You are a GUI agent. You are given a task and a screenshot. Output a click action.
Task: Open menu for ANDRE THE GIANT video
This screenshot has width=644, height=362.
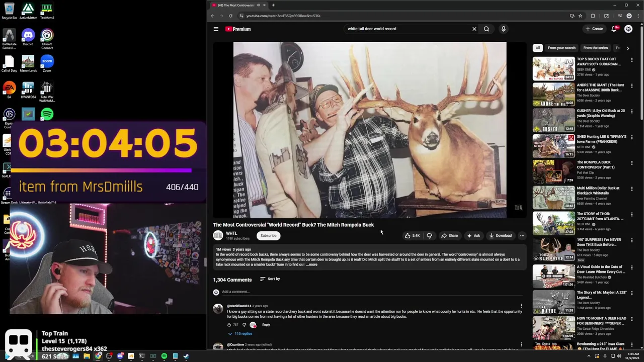click(x=631, y=85)
